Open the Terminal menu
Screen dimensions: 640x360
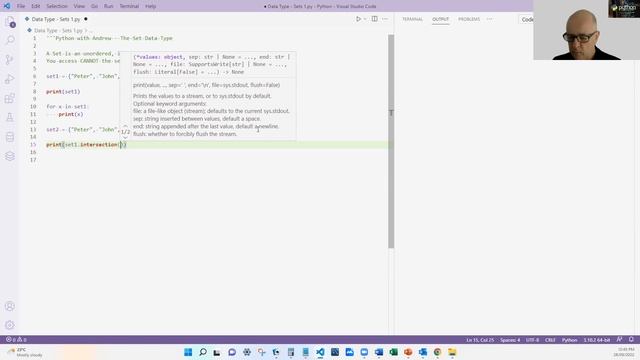(x=129, y=6)
